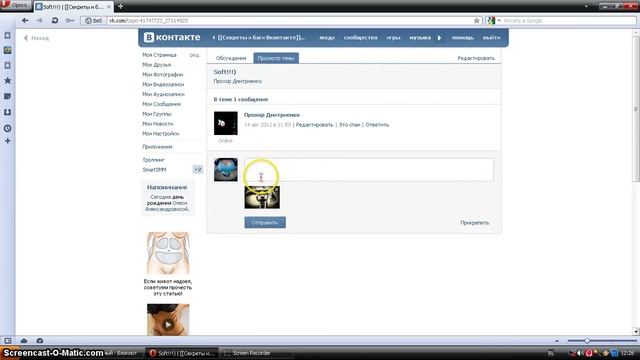This screenshot has width=640, height=360.
Task: Click the sidebar plus add-panel icon
Action: click(7, 141)
